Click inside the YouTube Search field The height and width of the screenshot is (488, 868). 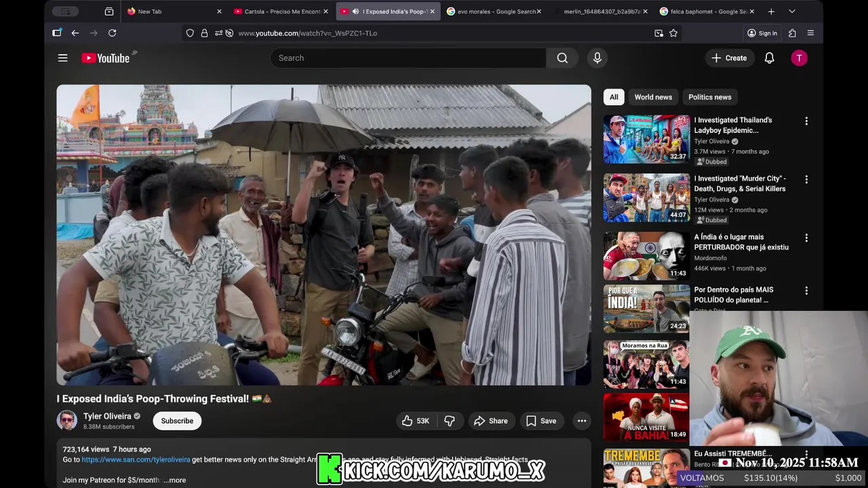pos(408,58)
